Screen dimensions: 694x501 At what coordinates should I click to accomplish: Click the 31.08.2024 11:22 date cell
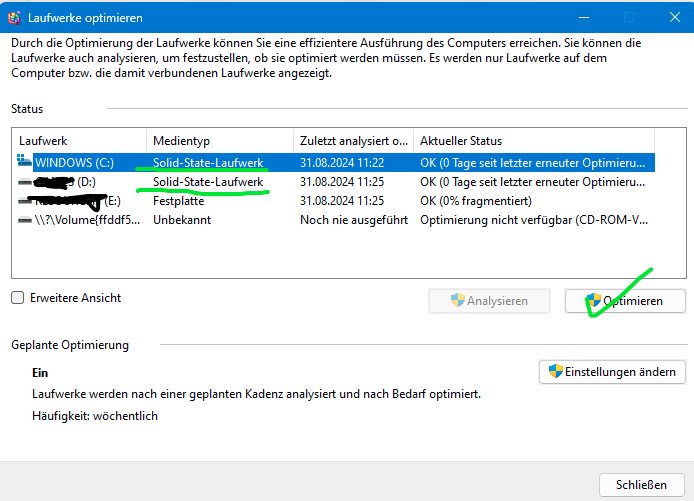[342, 162]
